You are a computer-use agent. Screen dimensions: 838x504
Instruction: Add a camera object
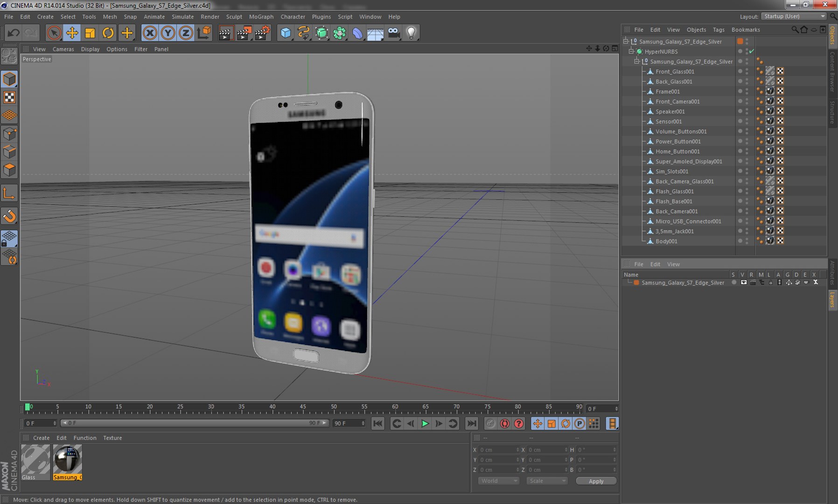tap(394, 33)
